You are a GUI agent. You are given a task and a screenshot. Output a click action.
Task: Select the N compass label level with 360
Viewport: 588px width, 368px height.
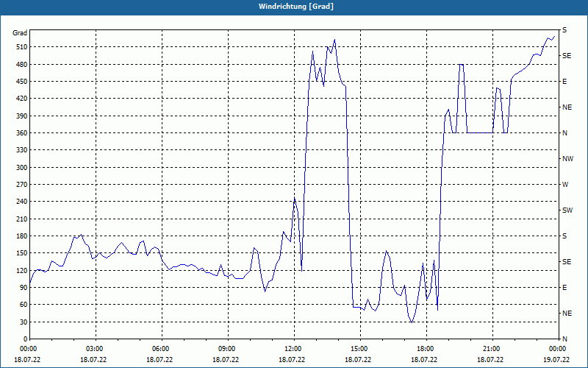coord(564,133)
